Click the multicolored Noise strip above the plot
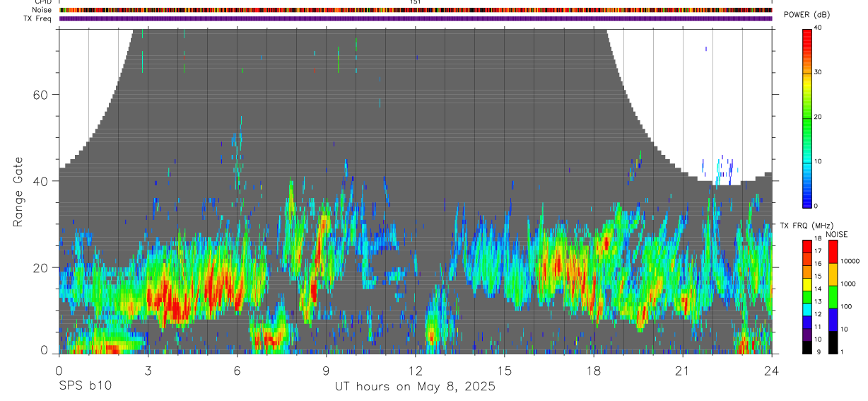The width and height of the screenshot is (868, 401). click(x=416, y=10)
